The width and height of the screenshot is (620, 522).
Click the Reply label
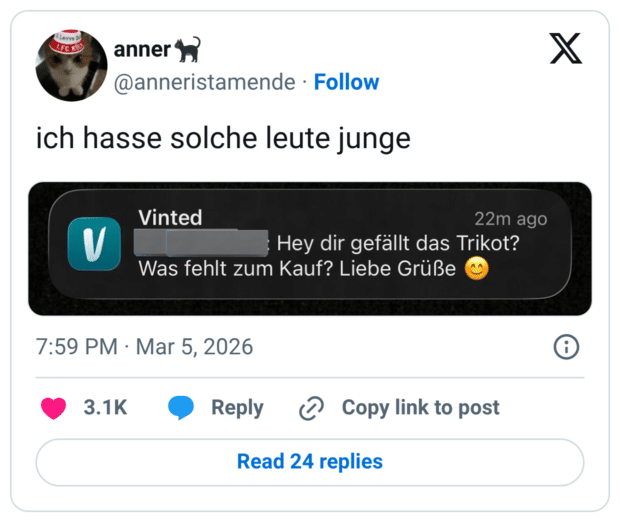[x=237, y=408]
